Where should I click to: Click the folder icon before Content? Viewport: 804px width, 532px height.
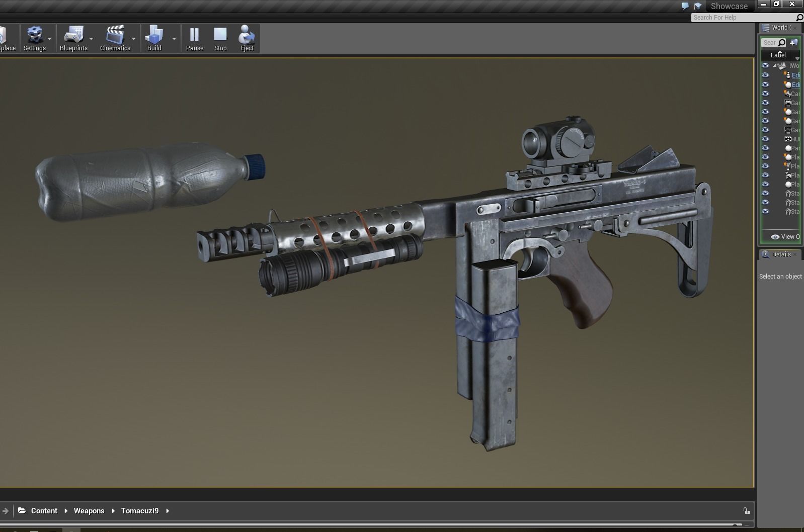point(22,510)
